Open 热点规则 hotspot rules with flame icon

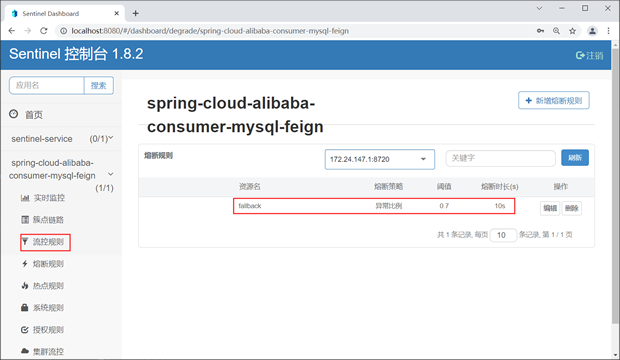click(x=43, y=286)
